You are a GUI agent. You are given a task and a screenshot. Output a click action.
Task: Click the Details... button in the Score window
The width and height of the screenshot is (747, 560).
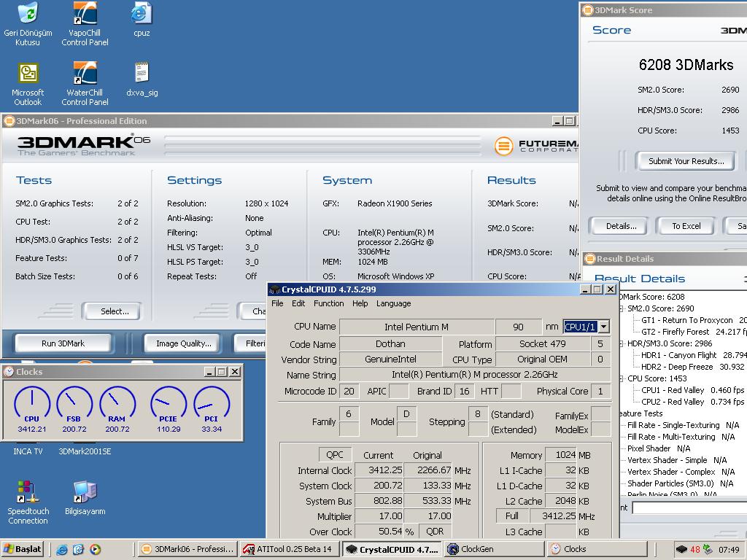[x=619, y=226]
